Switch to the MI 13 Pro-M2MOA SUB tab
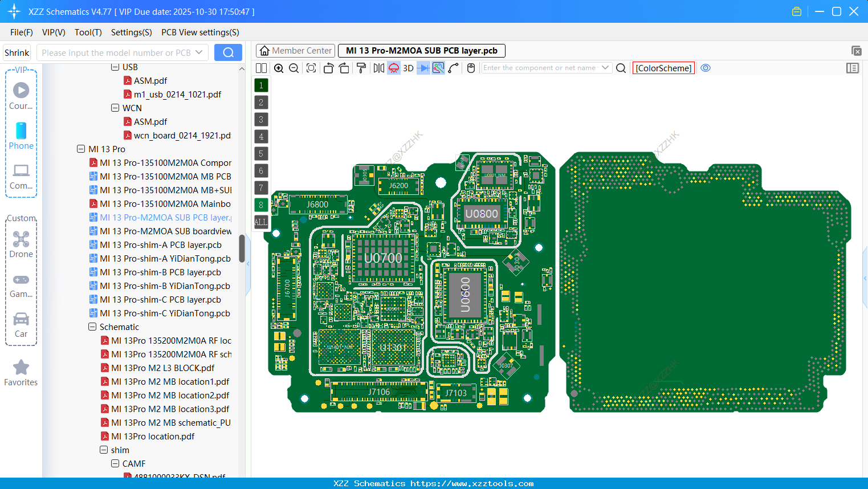The image size is (868, 489). click(421, 50)
